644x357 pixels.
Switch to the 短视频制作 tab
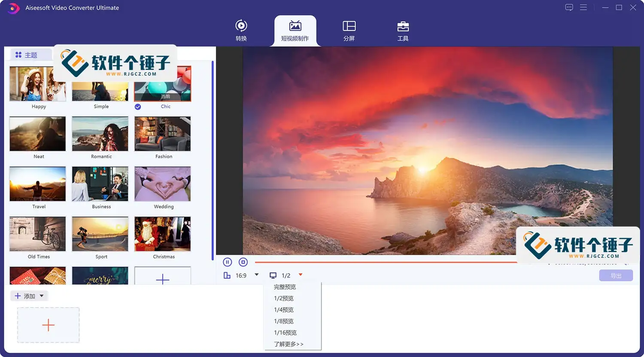coord(295,30)
